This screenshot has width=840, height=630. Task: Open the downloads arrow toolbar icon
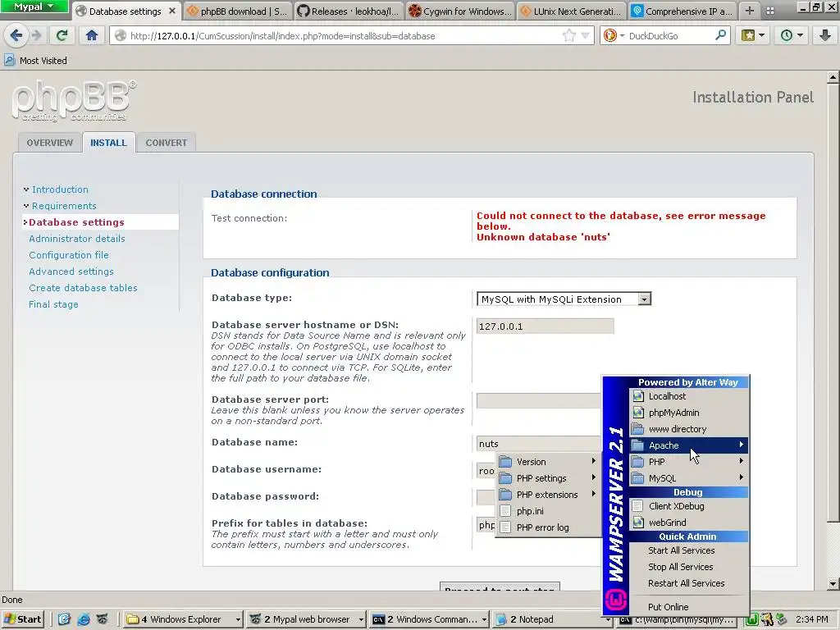(x=825, y=36)
